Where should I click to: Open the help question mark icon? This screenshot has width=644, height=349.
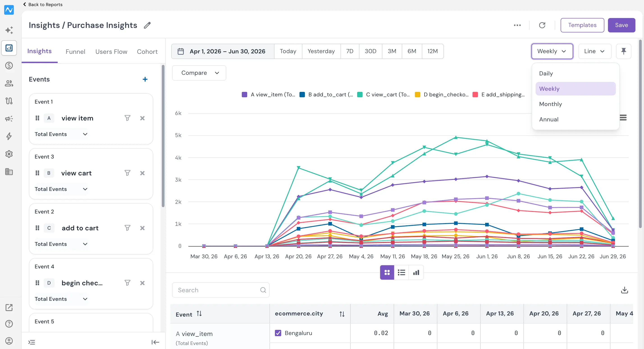(x=9, y=324)
